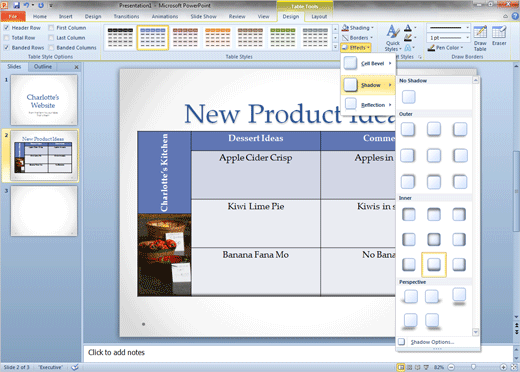
Task: Switch to the Layout ribbon tab
Action: click(x=319, y=16)
